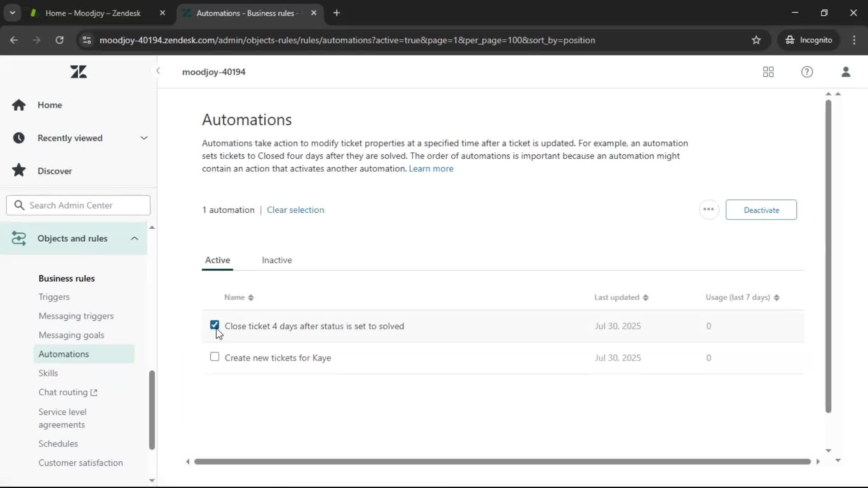The height and width of the screenshot is (488, 868).
Task: Open Customer satisfaction
Action: 80,463
